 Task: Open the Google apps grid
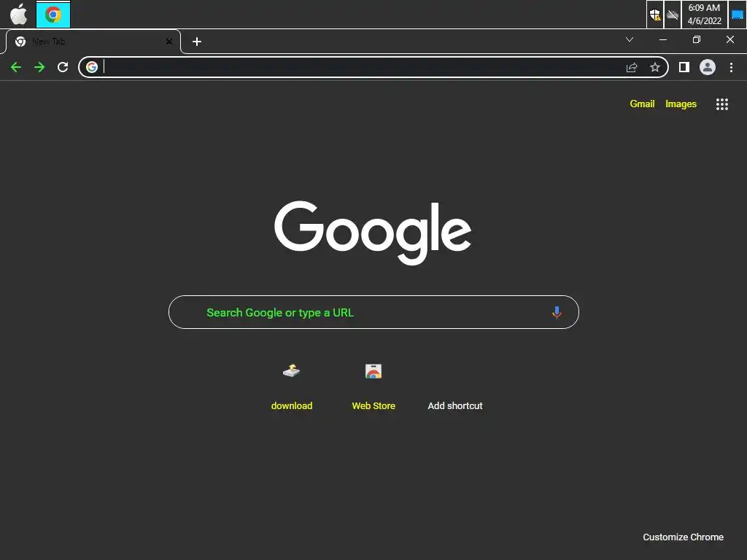click(x=722, y=104)
